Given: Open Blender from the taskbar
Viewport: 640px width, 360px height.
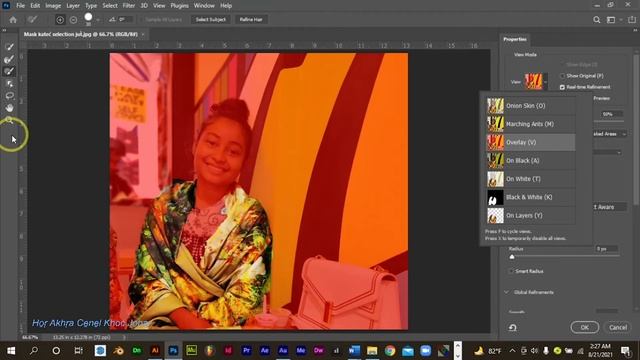Looking at the screenshot, I should [x=118, y=350].
